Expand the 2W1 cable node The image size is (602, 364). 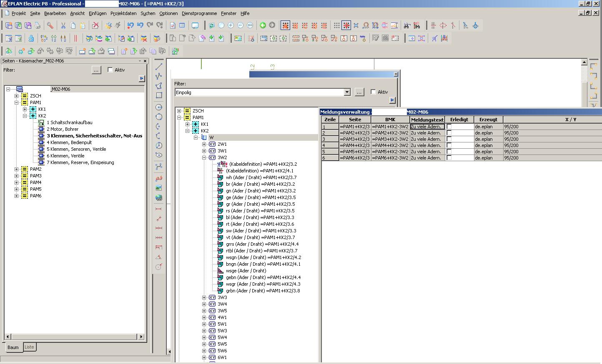point(204,144)
